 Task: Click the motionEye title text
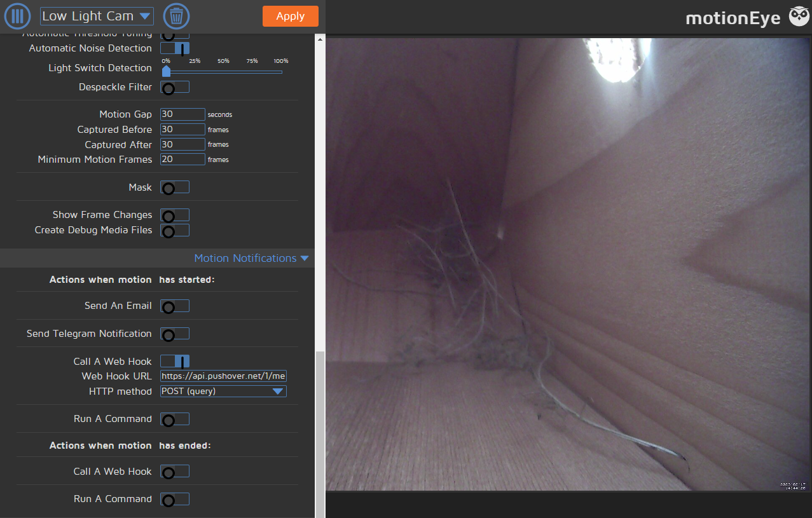click(x=733, y=18)
